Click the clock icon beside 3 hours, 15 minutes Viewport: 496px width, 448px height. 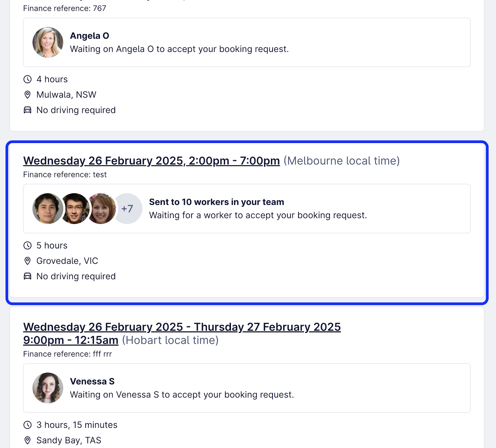tap(28, 425)
